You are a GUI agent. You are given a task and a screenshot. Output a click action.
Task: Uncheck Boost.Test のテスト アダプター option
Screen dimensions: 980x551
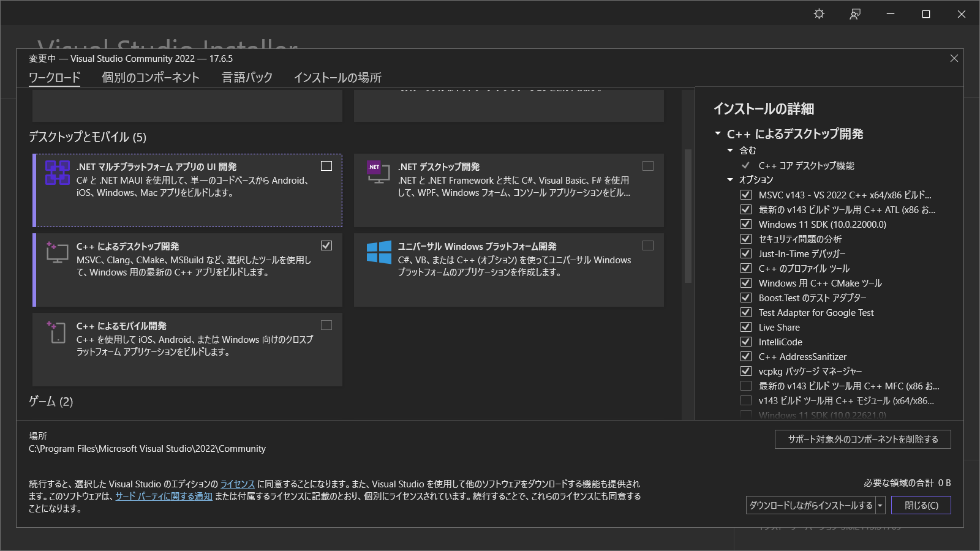tap(746, 298)
